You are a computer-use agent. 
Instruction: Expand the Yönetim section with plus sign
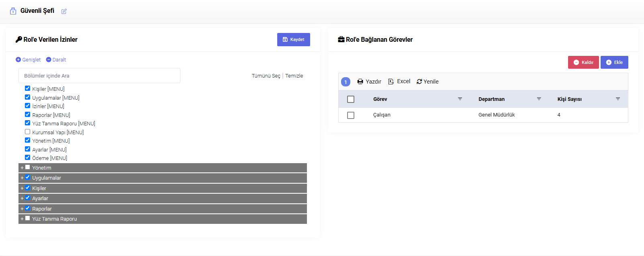22,168
